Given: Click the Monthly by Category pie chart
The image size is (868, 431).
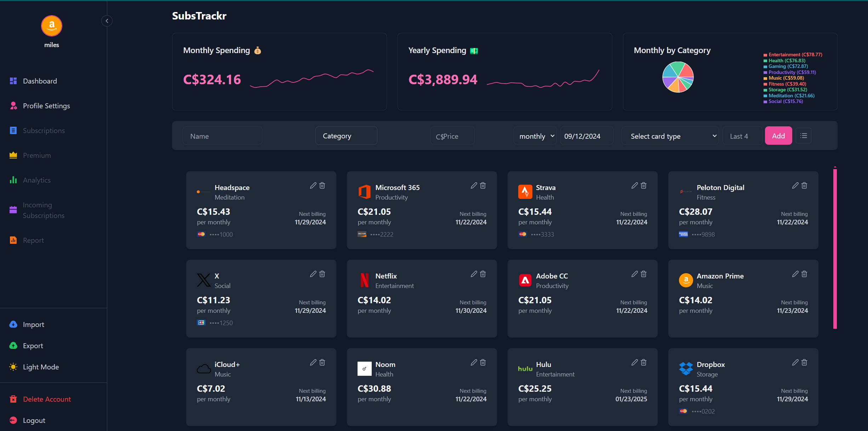Looking at the screenshot, I should [678, 77].
